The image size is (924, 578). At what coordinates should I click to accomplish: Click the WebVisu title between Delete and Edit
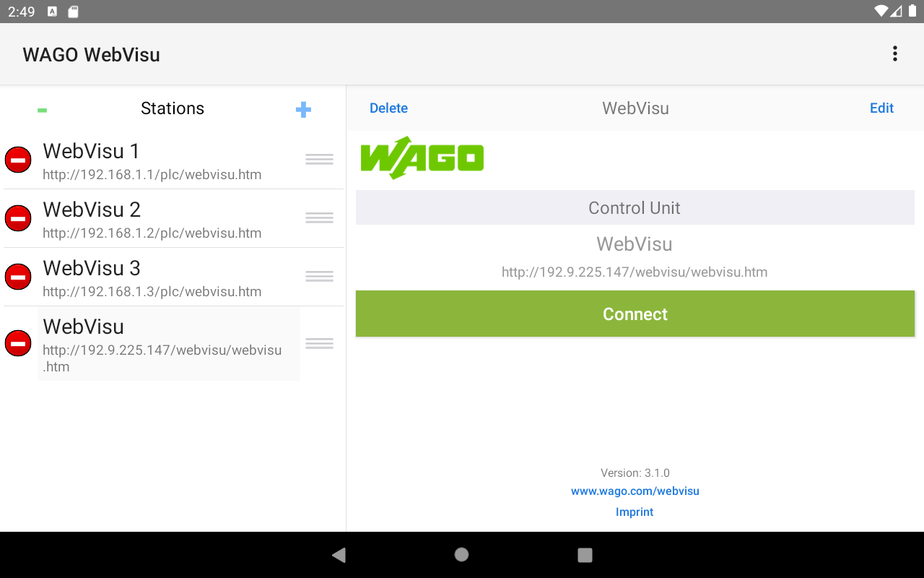pyautogui.click(x=636, y=108)
